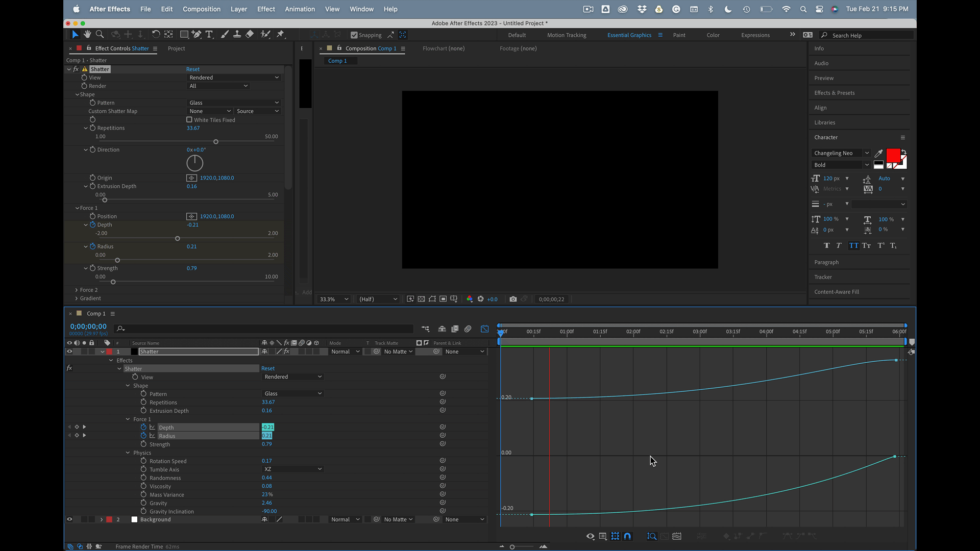Collapse the Physics property group
980x551 pixels.
(127, 453)
